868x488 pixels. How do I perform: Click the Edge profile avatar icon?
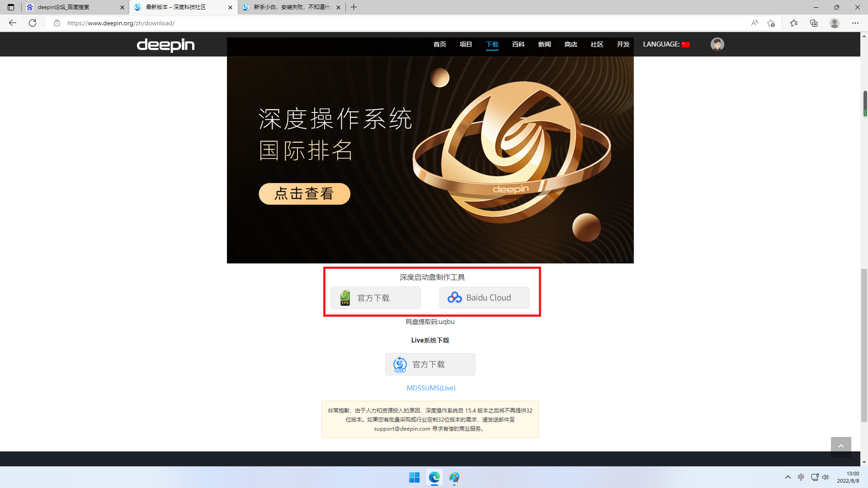[x=835, y=23]
